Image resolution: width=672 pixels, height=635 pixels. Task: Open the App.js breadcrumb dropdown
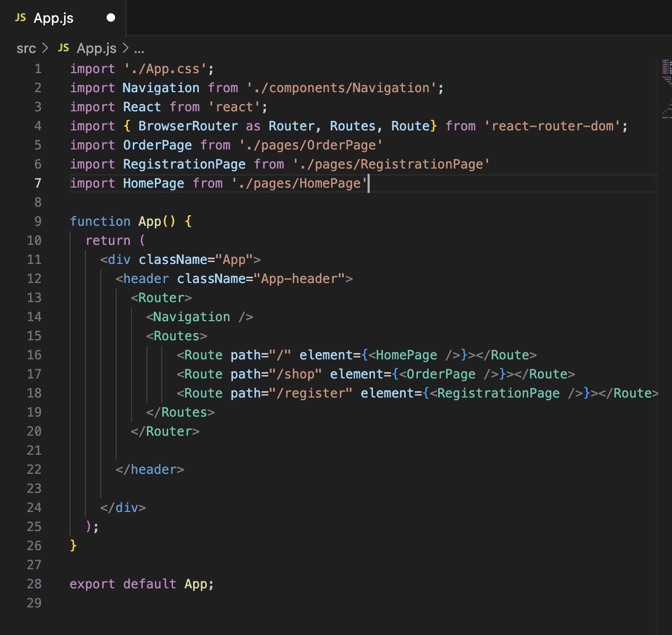pos(96,48)
